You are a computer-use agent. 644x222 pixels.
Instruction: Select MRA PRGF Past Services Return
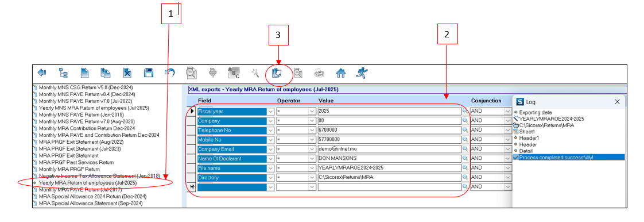coord(76,162)
